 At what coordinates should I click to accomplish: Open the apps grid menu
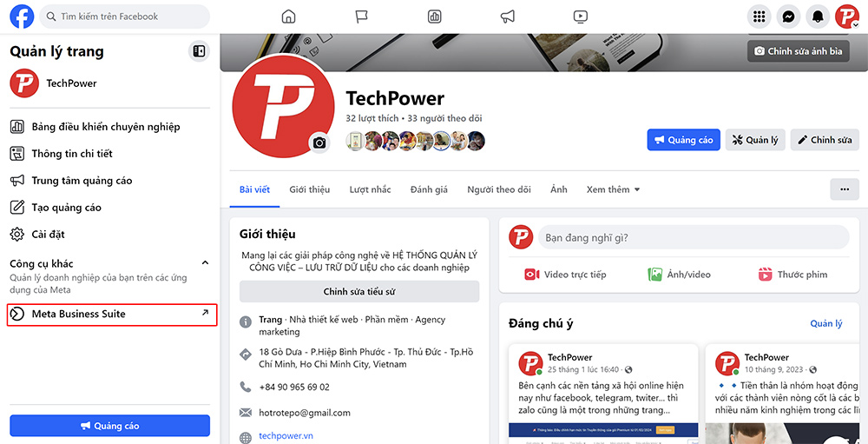[x=759, y=17]
